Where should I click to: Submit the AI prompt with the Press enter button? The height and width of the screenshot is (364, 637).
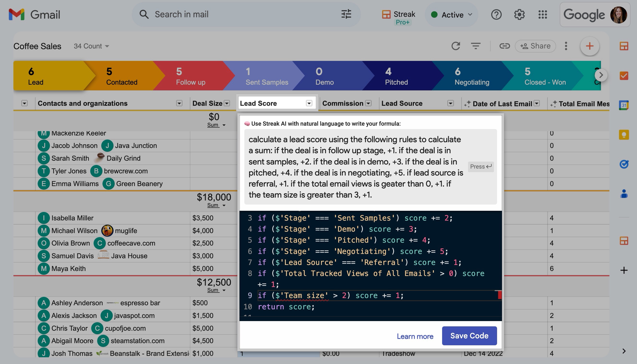point(481,166)
